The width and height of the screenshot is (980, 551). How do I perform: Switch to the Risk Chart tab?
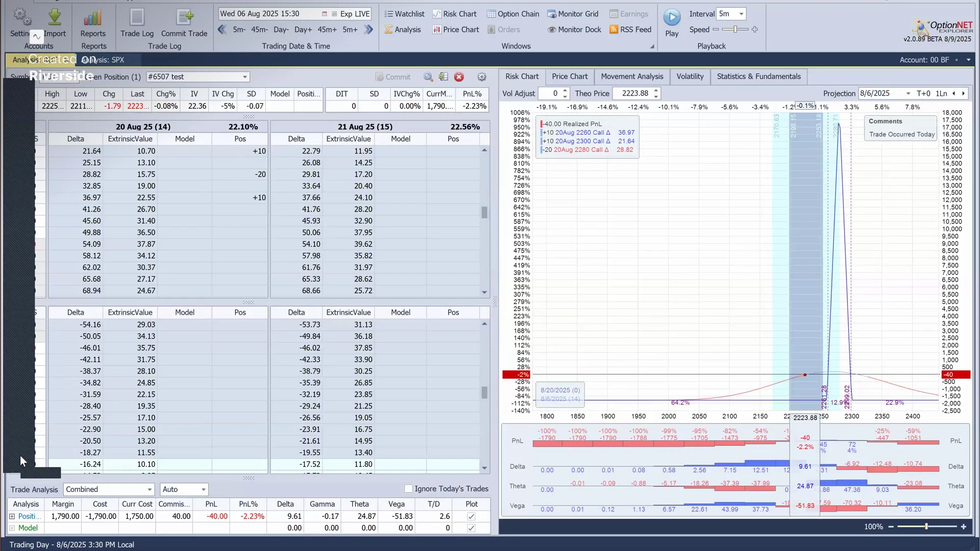click(x=522, y=77)
